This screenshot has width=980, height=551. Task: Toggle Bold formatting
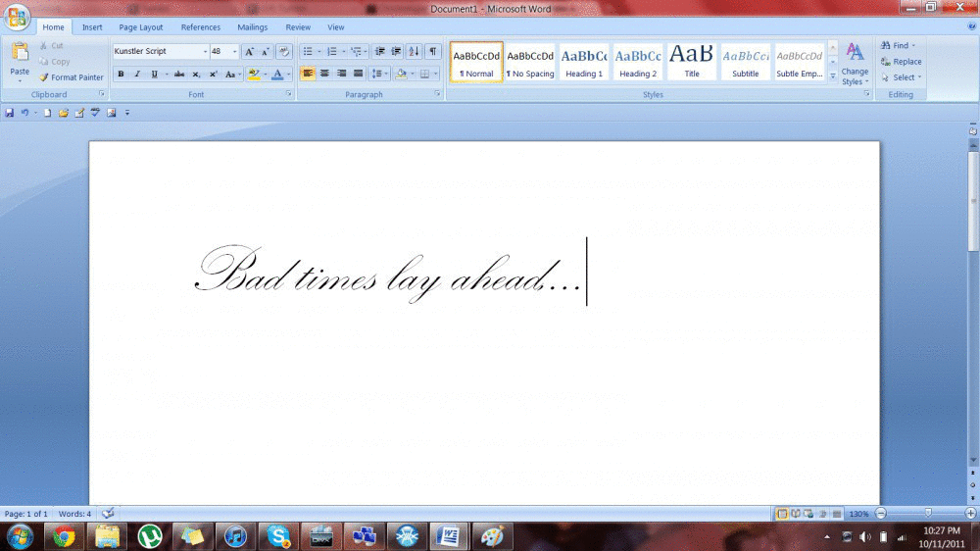point(121,74)
